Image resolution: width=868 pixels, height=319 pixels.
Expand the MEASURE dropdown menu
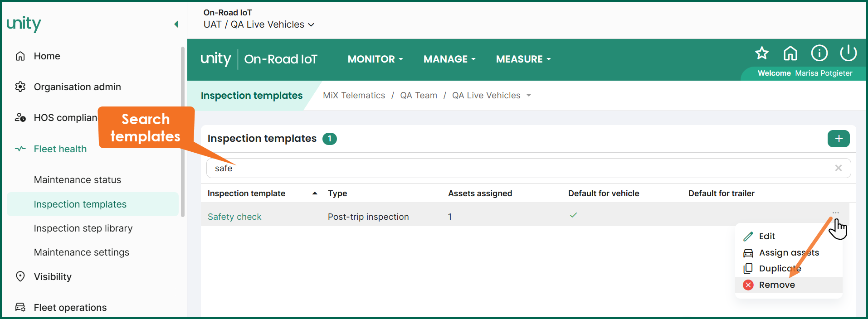(523, 59)
